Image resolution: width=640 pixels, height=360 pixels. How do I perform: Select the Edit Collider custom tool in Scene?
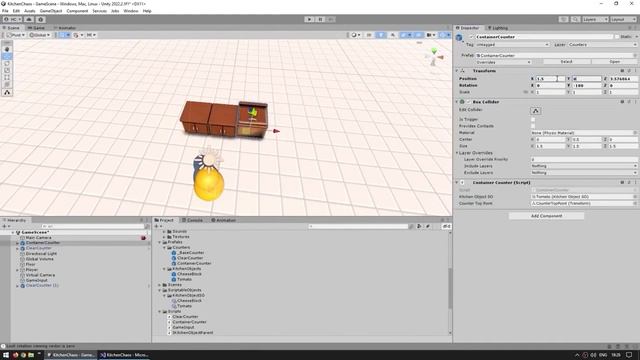7,93
